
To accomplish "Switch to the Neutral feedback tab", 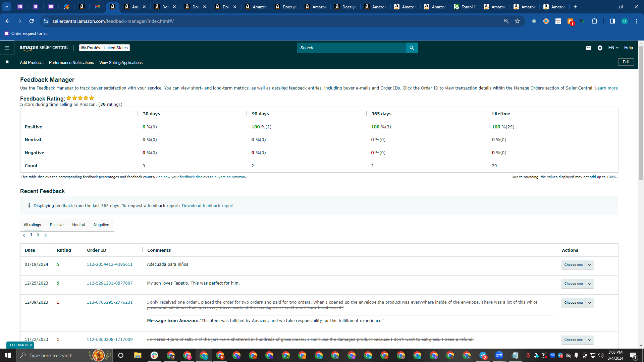I will pyautogui.click(x=78, y=225).
